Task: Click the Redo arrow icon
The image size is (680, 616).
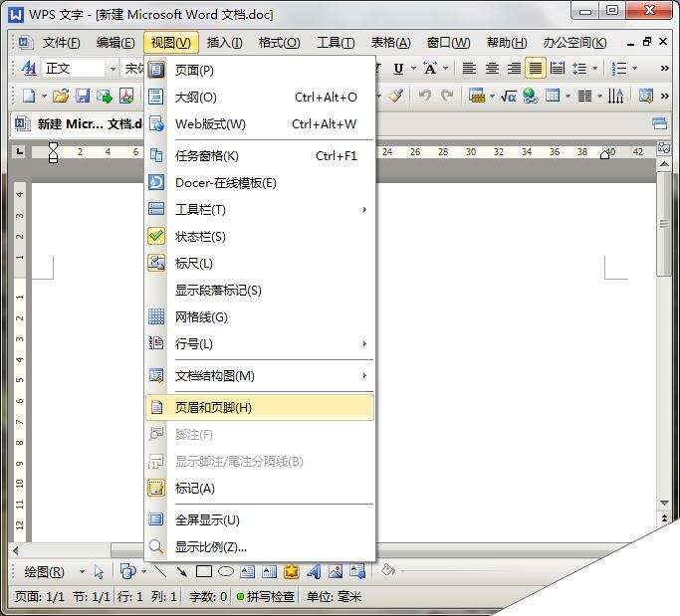Action: pos(447,96)
